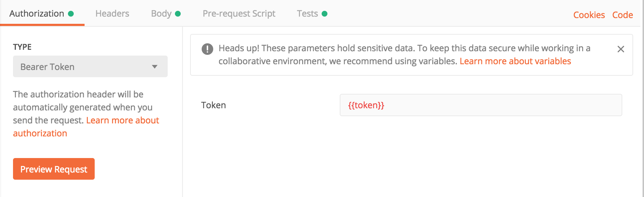Follow Learn more about authorization link
This screenshot has width=644, height=197.
pos(86,127)
